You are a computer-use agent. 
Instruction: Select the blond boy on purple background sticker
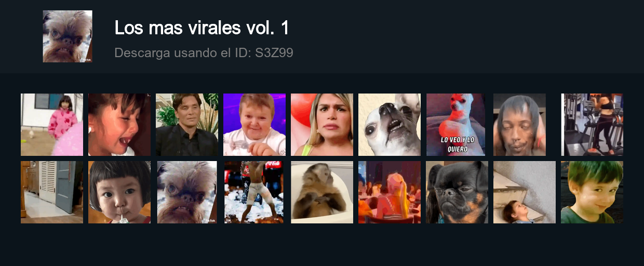pyautogui.click(x=254, y=125)
